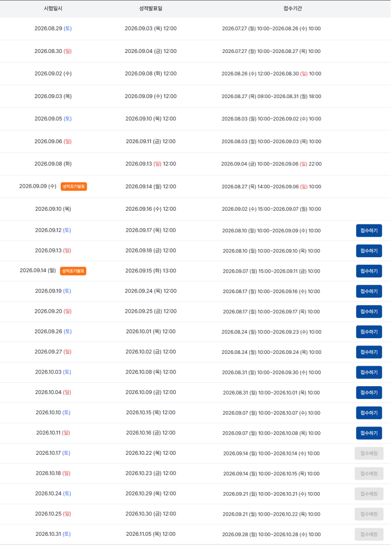This screenshot has height=545, width=392.
Task: Click result date 2026.10.01 (목) 12:00
Action: click(x=150, y=332)
